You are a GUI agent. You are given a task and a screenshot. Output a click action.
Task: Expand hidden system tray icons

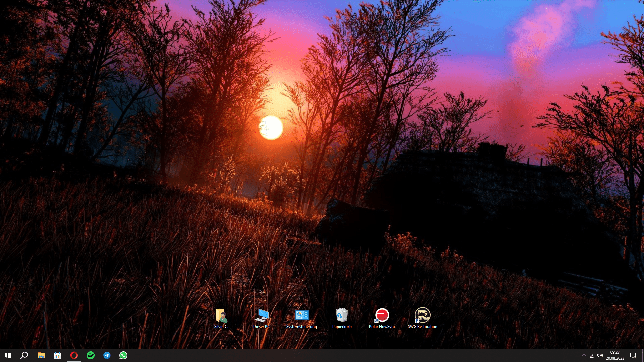pyautogui.click(x=584, y=355)
